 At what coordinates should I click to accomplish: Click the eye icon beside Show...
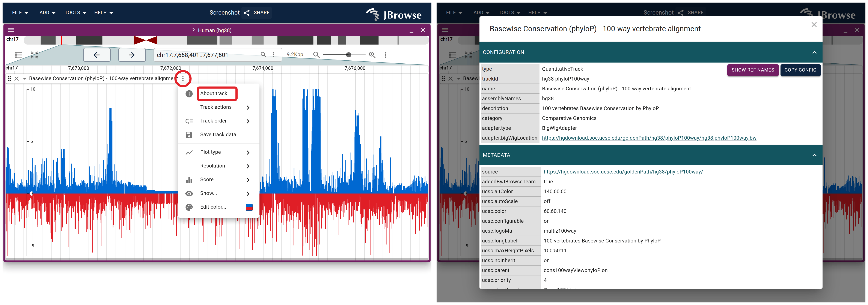pyautogui.click(x=189, y=194)
